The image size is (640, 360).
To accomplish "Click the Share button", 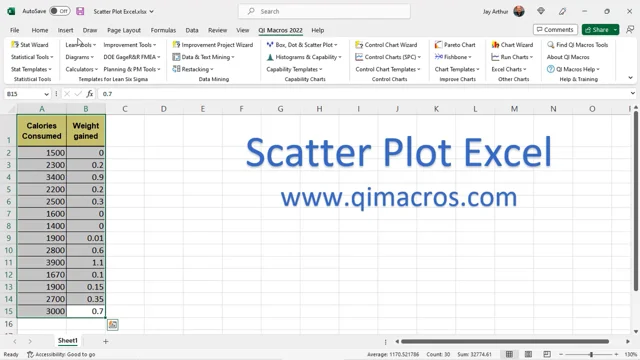I will [597, 29].
